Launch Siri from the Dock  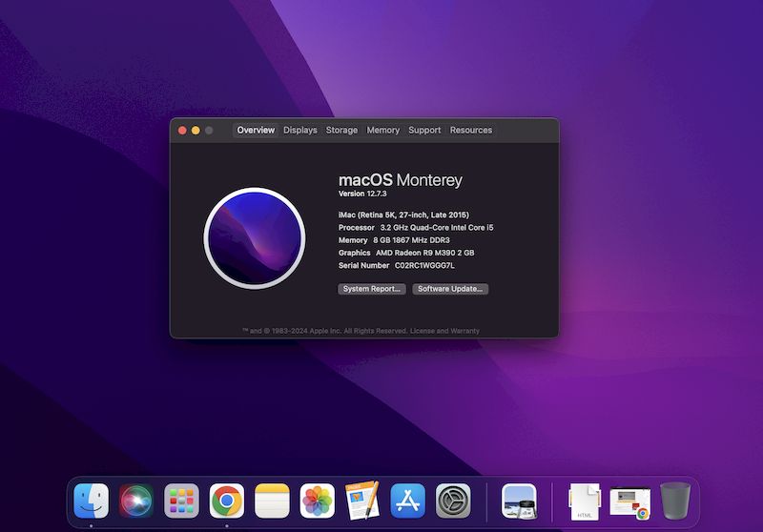tap(136, 501)
